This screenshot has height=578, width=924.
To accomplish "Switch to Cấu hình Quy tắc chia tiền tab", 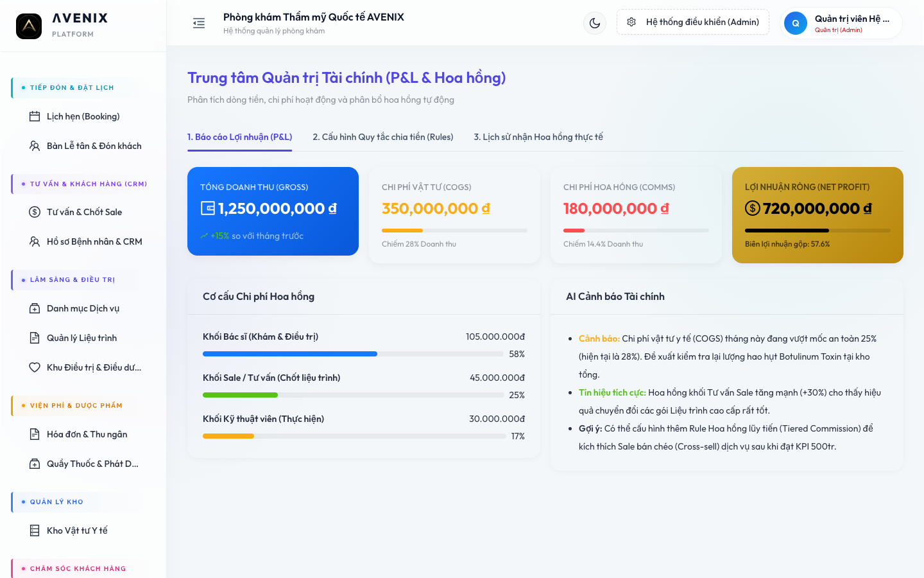I will click(x=383, y=137).
